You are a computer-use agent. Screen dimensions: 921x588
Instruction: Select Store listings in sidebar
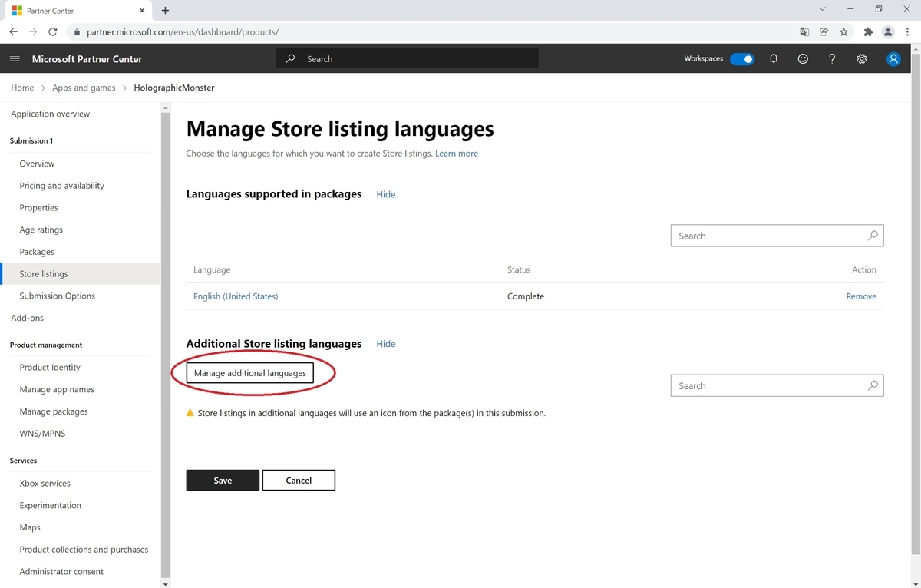click(80, 274)
